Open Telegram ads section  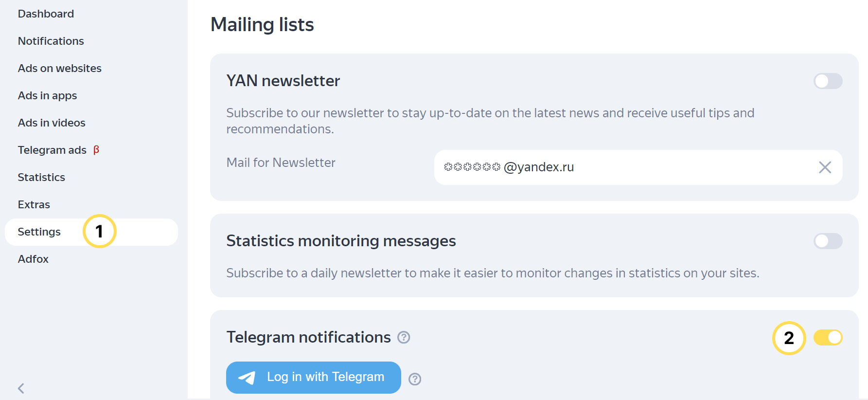tap(52, 150)
